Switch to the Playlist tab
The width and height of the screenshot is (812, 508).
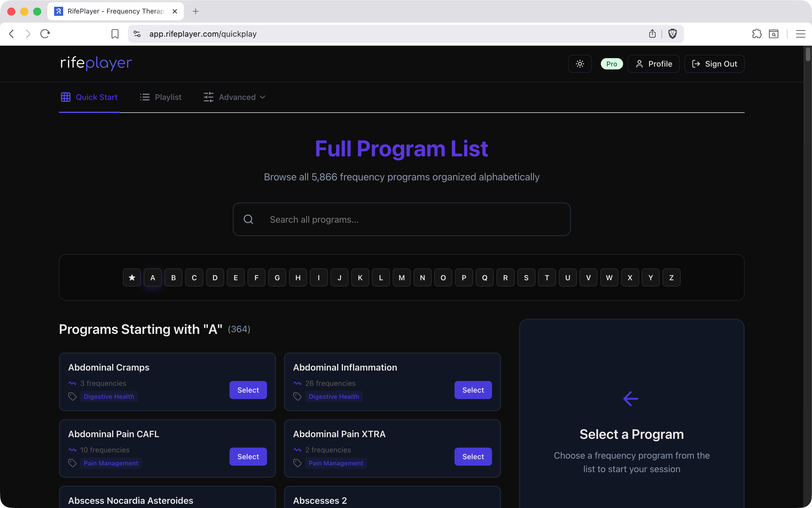(x=161, y=97)
